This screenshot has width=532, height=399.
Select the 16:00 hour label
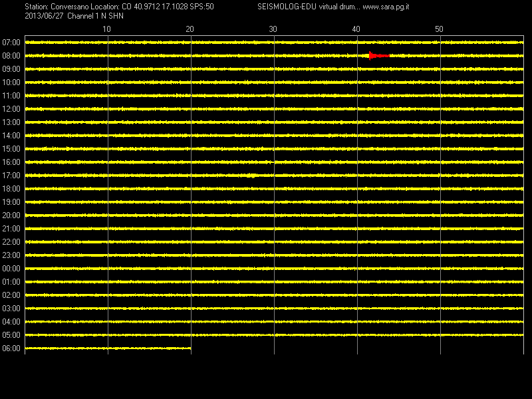click(11, 162)
